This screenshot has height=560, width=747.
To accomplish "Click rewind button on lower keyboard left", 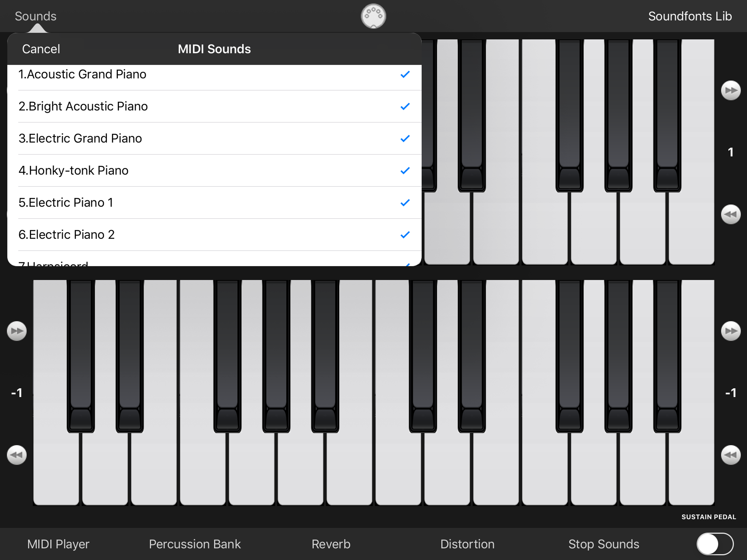I will (x=15, y=454).
